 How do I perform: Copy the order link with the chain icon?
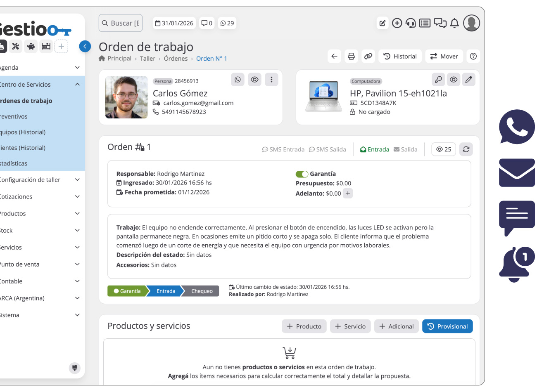click(368, 56)
